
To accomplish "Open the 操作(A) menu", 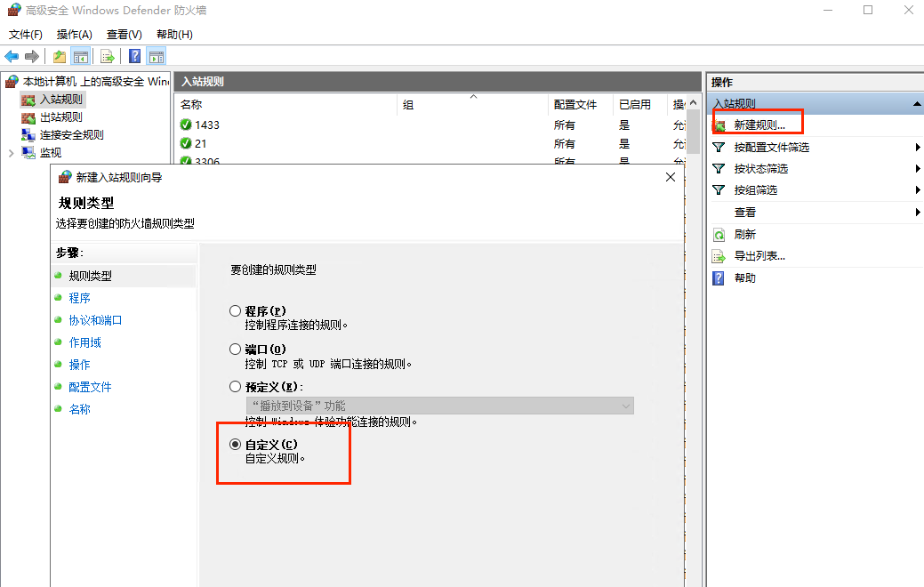I will (x=74, y=35).
